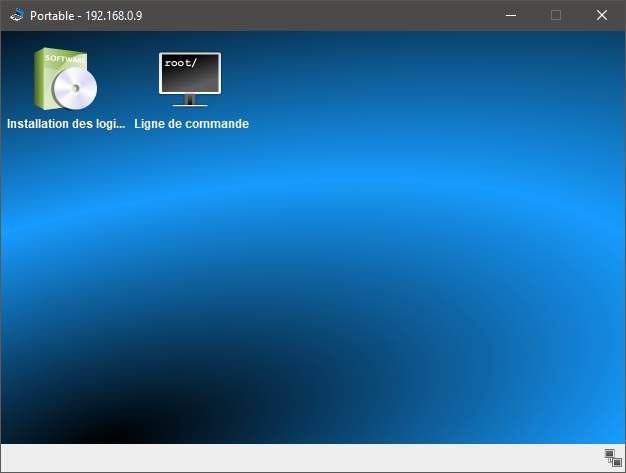Select the "Installation des logi..." label text
626x473 pixels.
66,124
